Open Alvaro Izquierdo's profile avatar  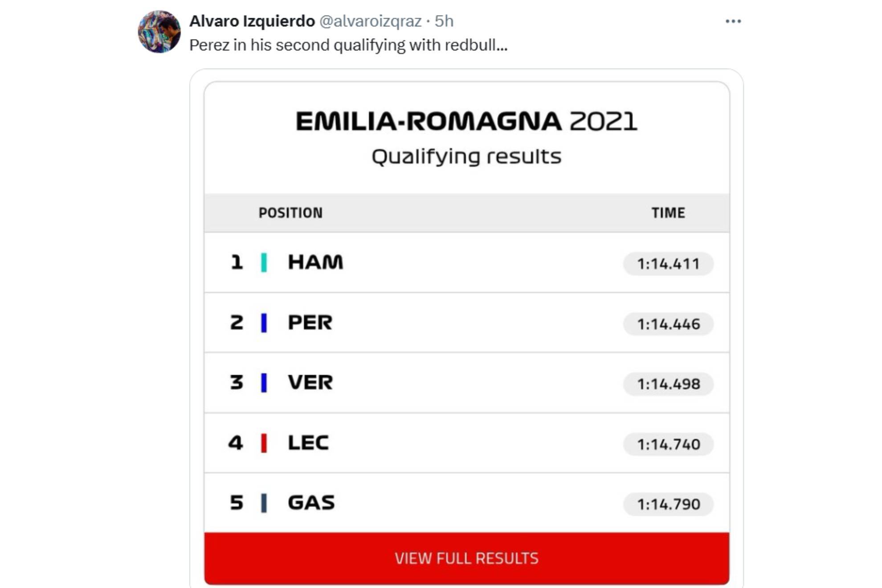(159, 32)
